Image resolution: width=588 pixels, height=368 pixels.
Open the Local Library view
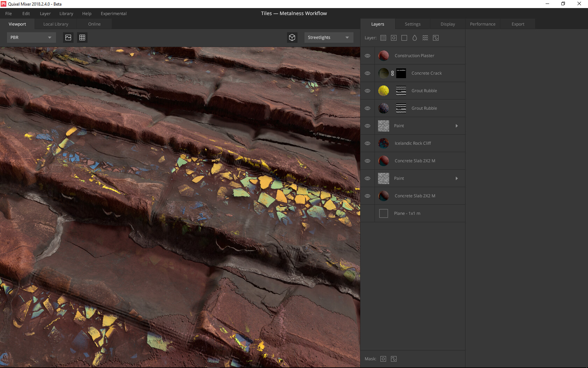55,24
